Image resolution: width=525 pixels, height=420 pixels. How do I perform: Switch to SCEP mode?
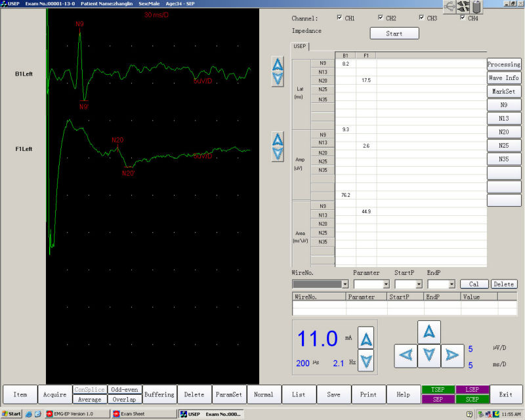472,399
